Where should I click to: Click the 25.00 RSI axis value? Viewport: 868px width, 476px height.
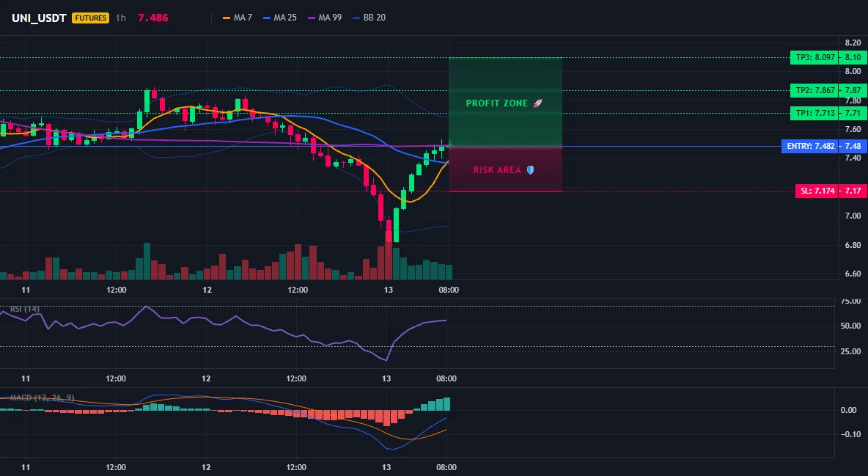(851, 351)
